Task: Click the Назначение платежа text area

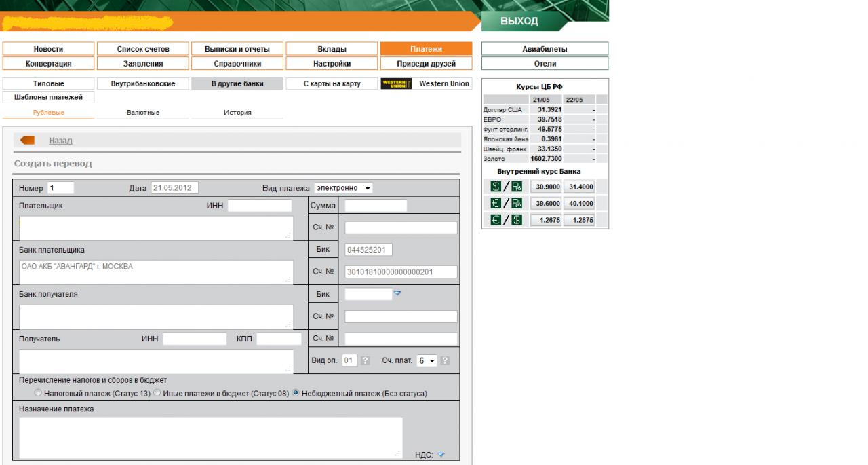Action: (x=210, y=438)
